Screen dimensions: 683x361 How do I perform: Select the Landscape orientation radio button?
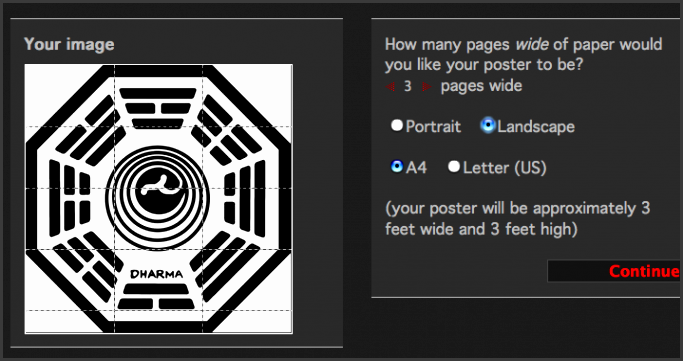(x=488, y=126)
